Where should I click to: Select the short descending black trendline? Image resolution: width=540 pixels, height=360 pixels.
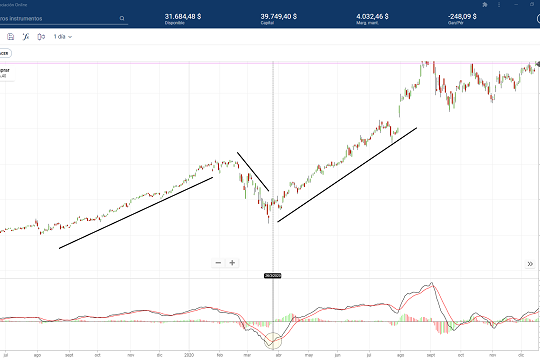coord(253,172)
